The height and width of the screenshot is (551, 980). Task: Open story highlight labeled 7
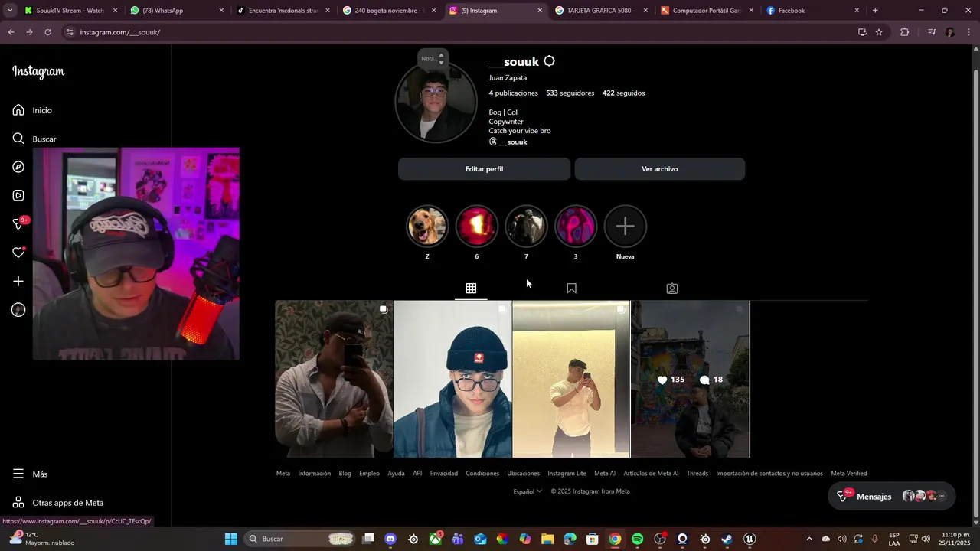pyautogui.click(x=526, y=227)
